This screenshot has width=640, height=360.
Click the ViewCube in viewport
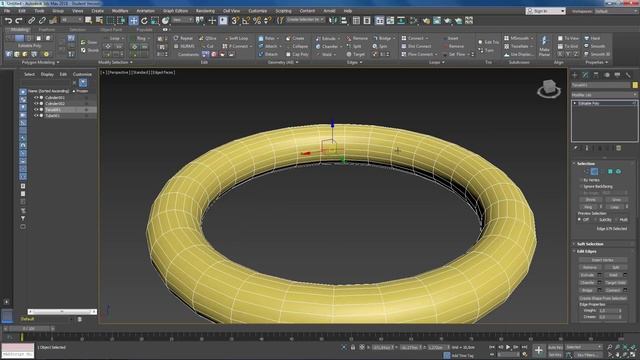(x=549, y=89)
